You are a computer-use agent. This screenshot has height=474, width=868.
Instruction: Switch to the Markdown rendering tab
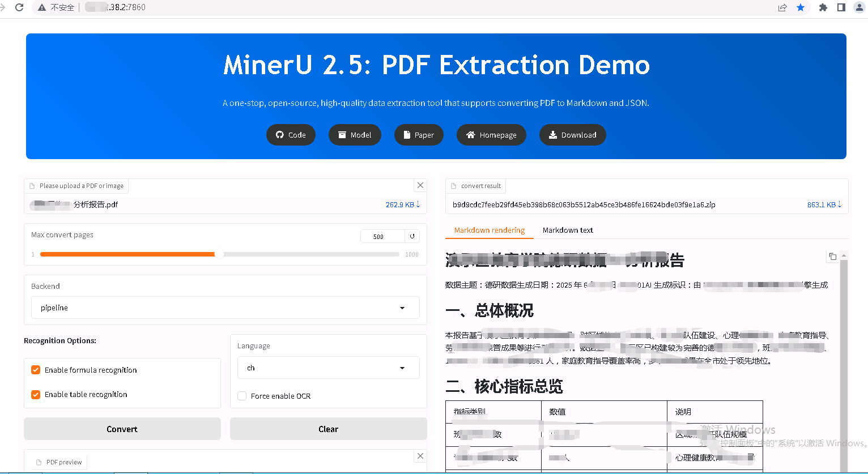pyautogui.click(x=490, y=230)
